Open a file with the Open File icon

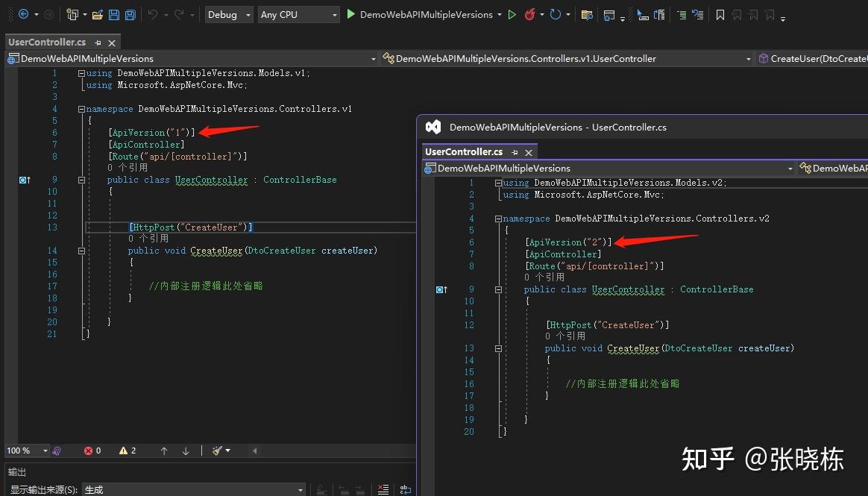pyautogui.click(x=98, y=14)
